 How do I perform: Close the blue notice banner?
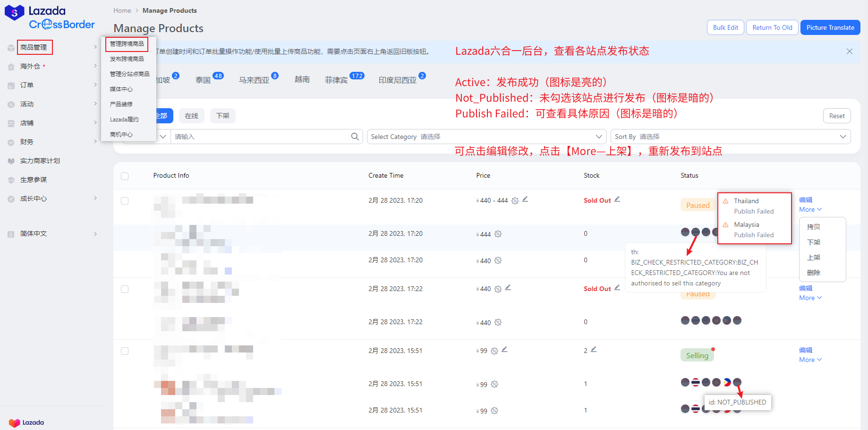pyautogui.click(x=850, y=52)
